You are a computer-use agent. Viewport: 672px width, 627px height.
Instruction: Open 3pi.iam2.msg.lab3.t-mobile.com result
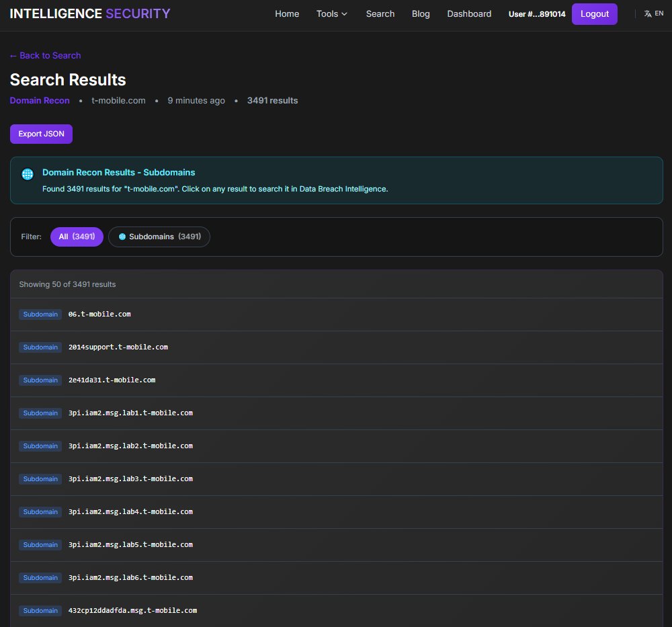(337, 478)
